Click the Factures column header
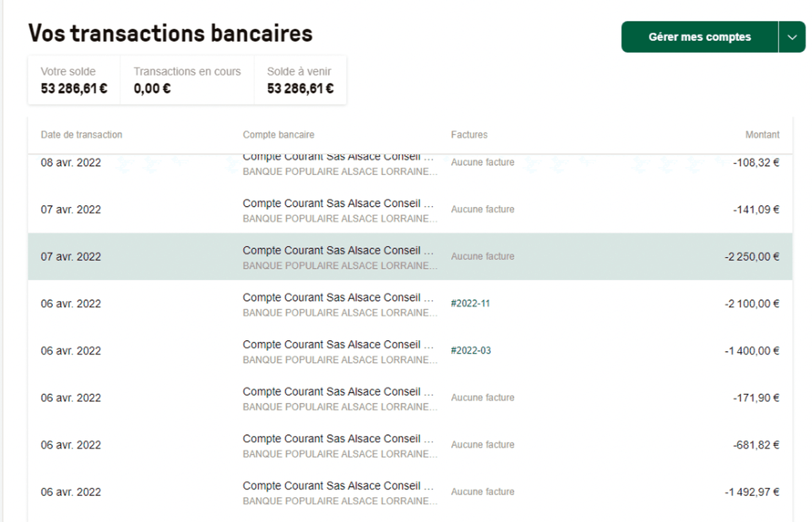 tap(469, 135)
